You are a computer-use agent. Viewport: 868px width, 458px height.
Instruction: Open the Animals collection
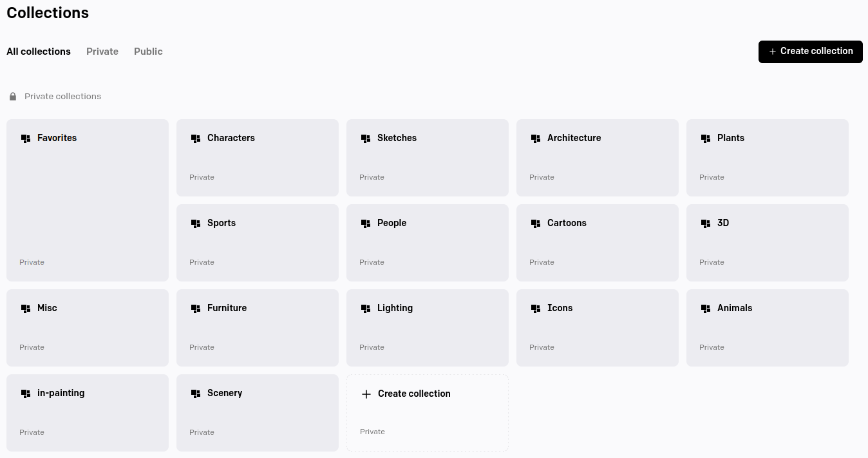pyautogui.click(x=768, y=328)
